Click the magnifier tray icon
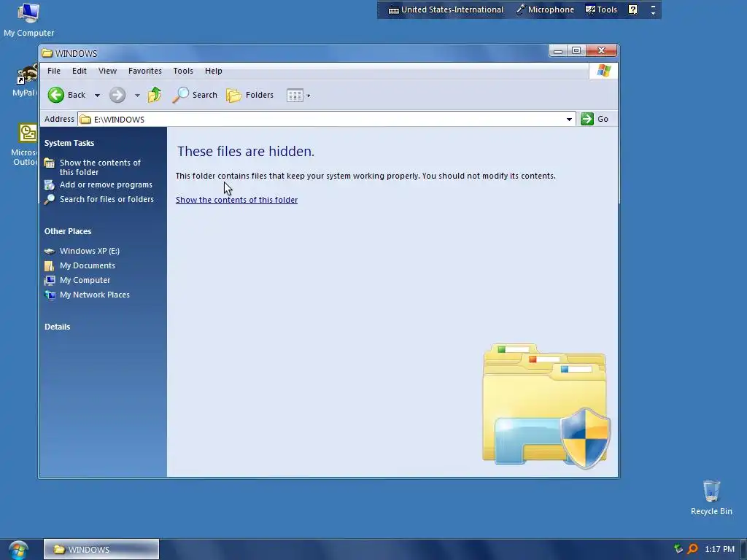 coord(693,550)
